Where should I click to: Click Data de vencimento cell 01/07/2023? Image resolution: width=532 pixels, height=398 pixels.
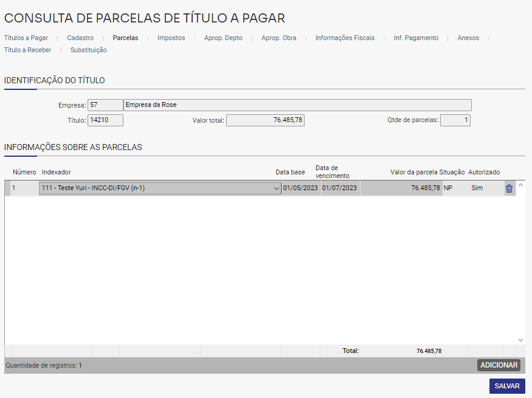[340, 188]
